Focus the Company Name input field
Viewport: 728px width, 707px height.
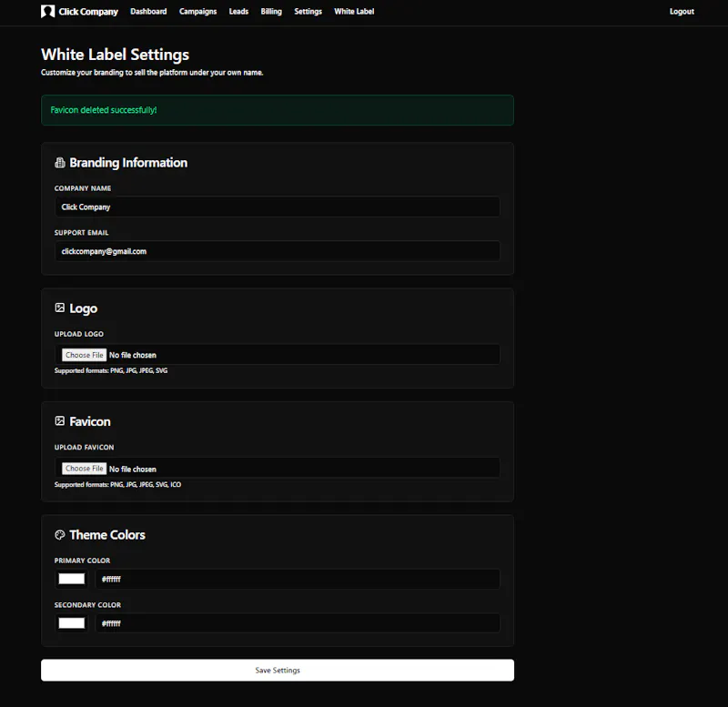tap(278, 207)
